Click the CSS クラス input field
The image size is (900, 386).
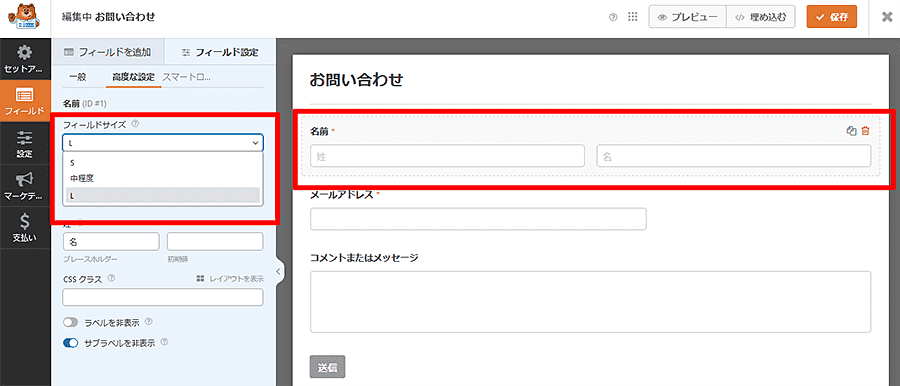coord(163,297)
